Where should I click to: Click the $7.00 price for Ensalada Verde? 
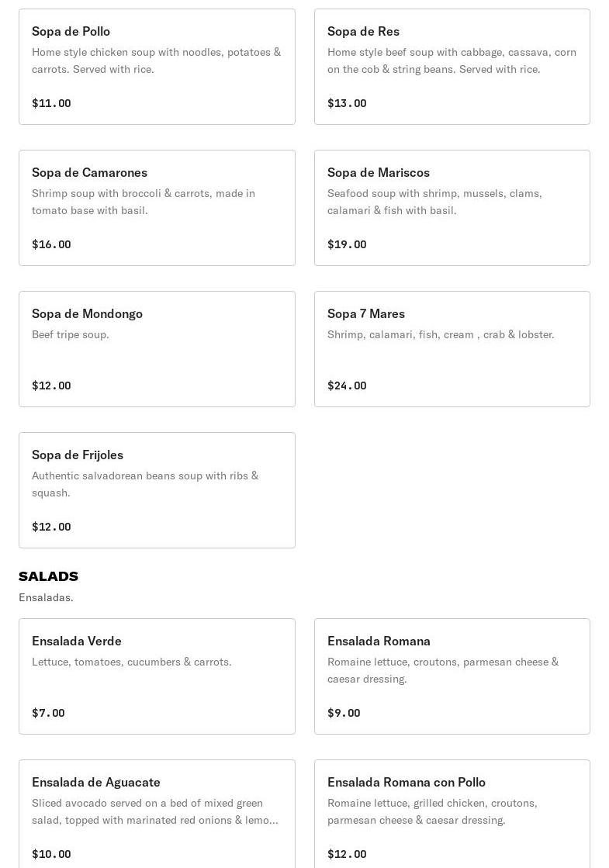tap(48, 712)
